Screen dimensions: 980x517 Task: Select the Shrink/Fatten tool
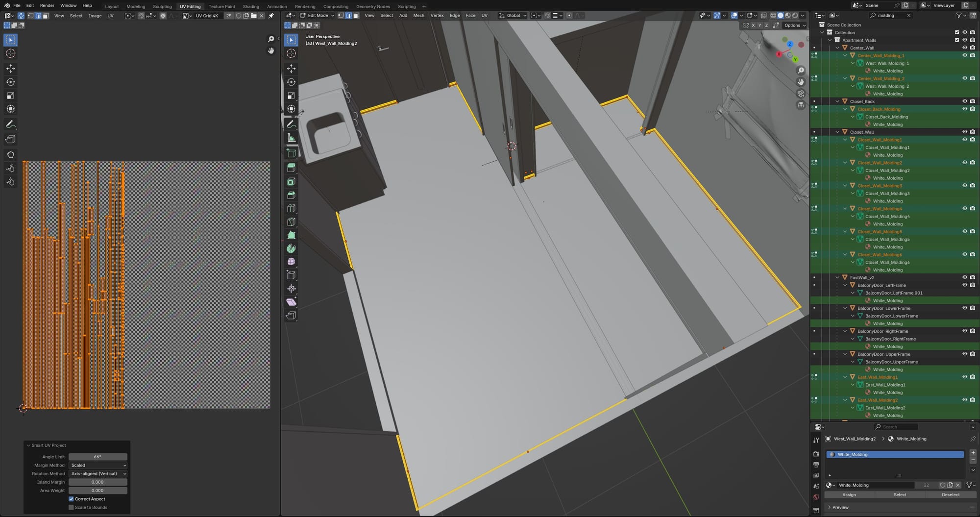click(x=291, y=289)
